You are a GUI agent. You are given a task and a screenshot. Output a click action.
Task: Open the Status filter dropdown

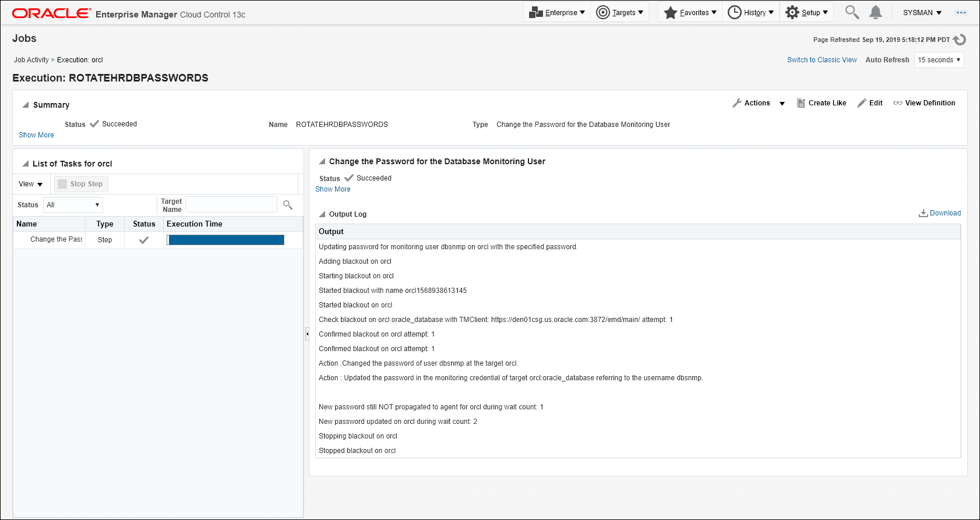click(x=73, y=205)
